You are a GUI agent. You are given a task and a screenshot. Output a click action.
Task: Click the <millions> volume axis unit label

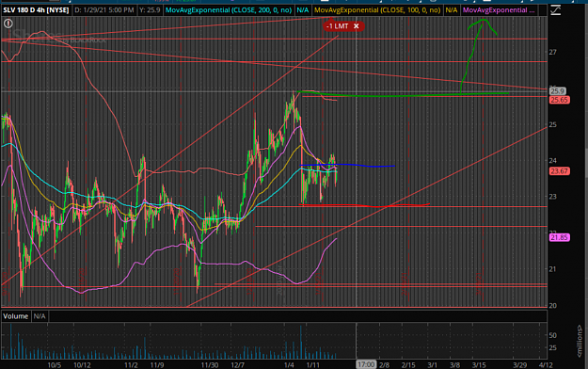580,341
